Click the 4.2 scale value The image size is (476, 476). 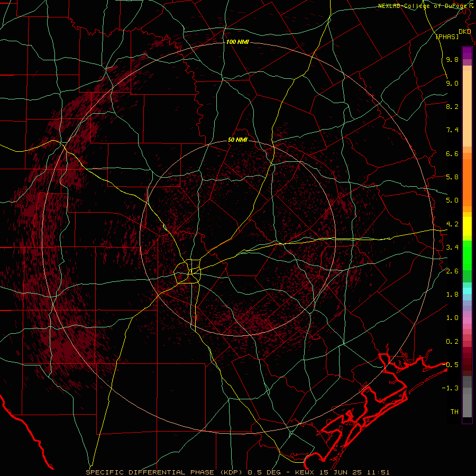[452, 224]
